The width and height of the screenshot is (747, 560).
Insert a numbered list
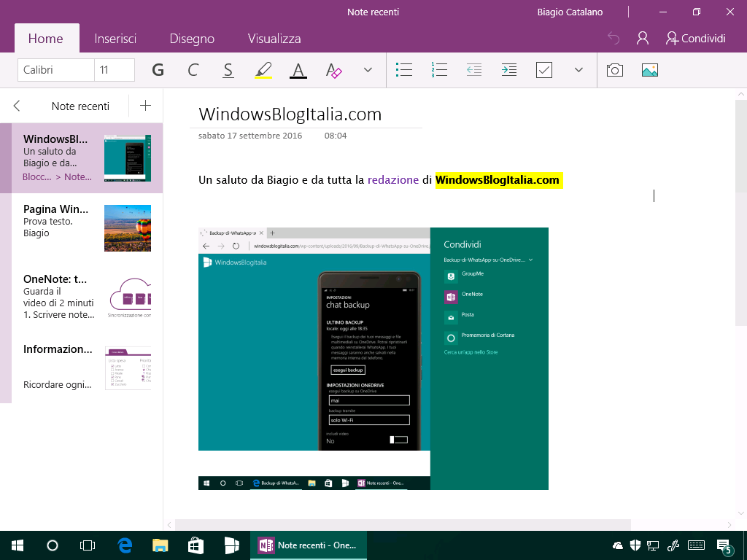click(438, 70)
